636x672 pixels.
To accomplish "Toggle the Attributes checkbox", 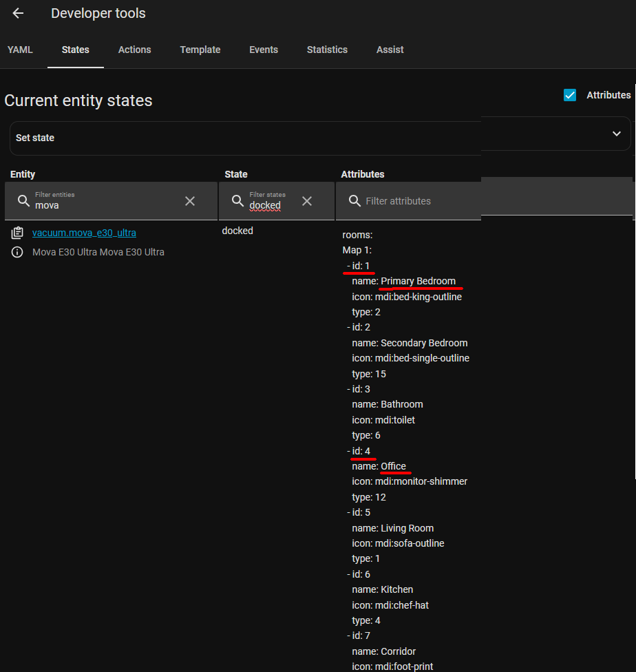I will (570, 95).
